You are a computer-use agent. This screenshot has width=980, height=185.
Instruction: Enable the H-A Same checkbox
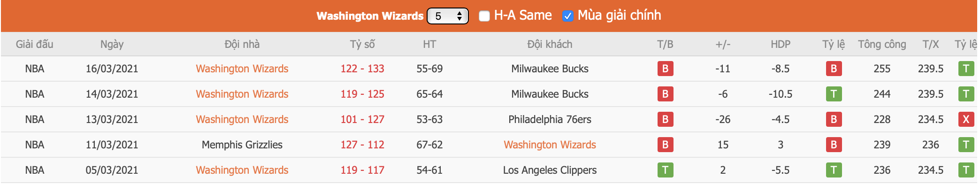pos(484,16)
